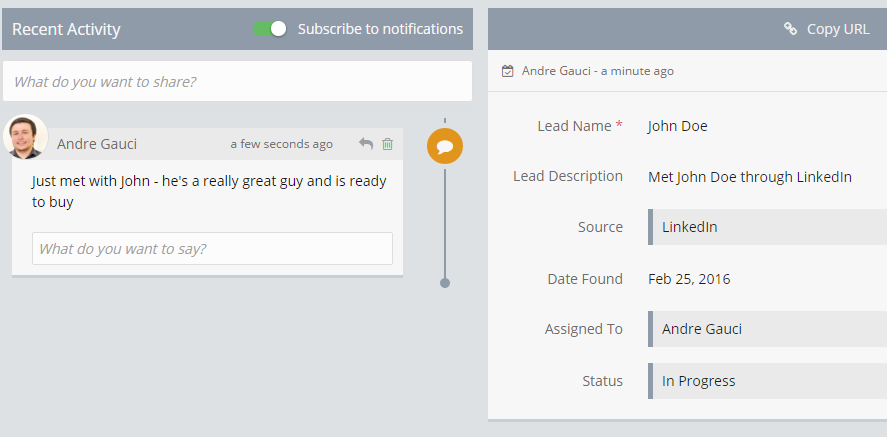The height and width of the screenshot is (437, 887).
Task: Click the 'What do you want to say?' reply field
Action: (x=212, y=248)
